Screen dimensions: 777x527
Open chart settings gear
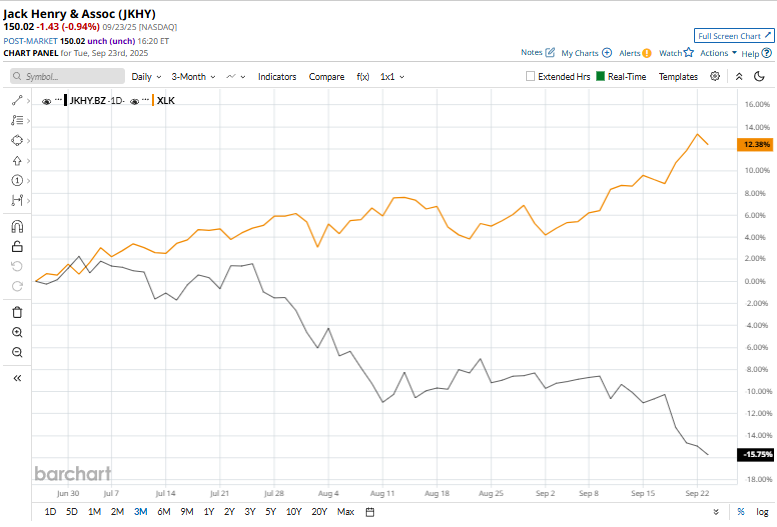tap(715, 76)
